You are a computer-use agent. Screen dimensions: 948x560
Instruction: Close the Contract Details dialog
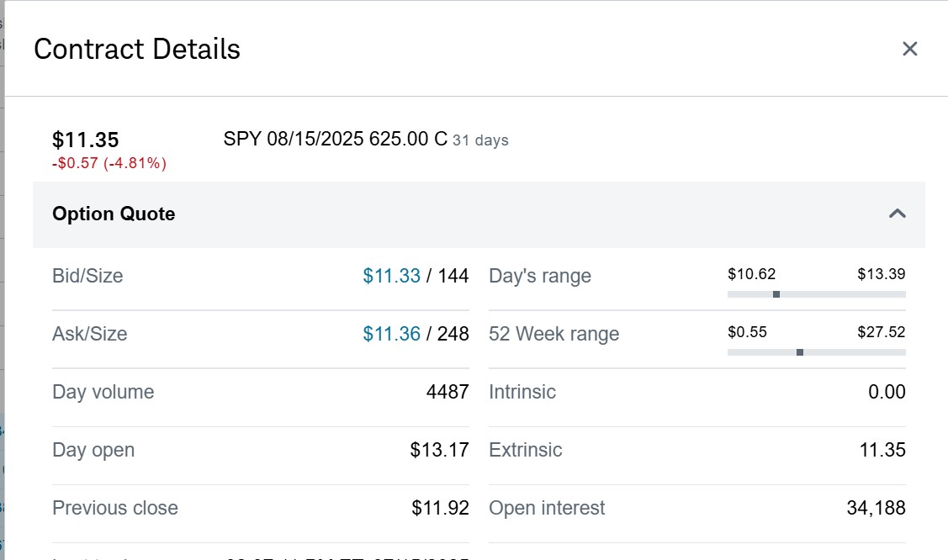click(909, 49)
